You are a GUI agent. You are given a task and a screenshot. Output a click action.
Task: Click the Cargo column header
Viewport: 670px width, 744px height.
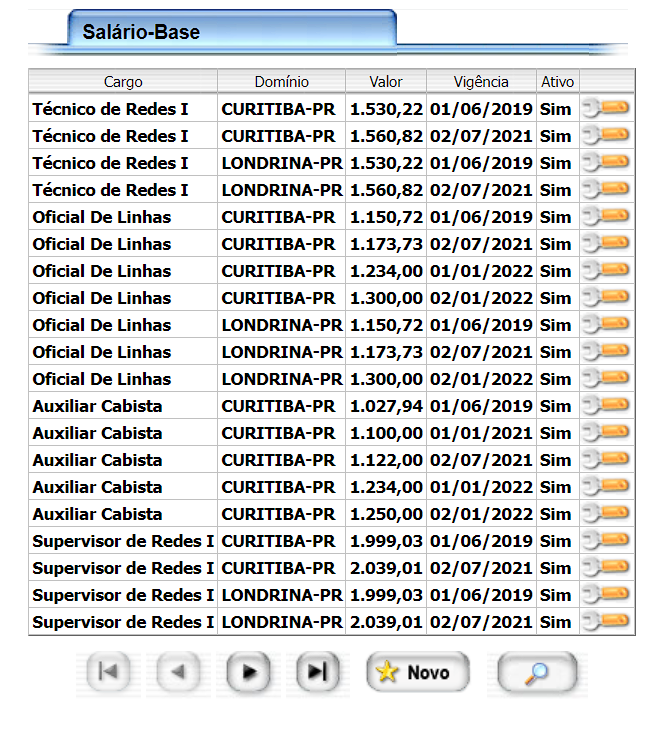pyautogui.click(x=123, y=82)
